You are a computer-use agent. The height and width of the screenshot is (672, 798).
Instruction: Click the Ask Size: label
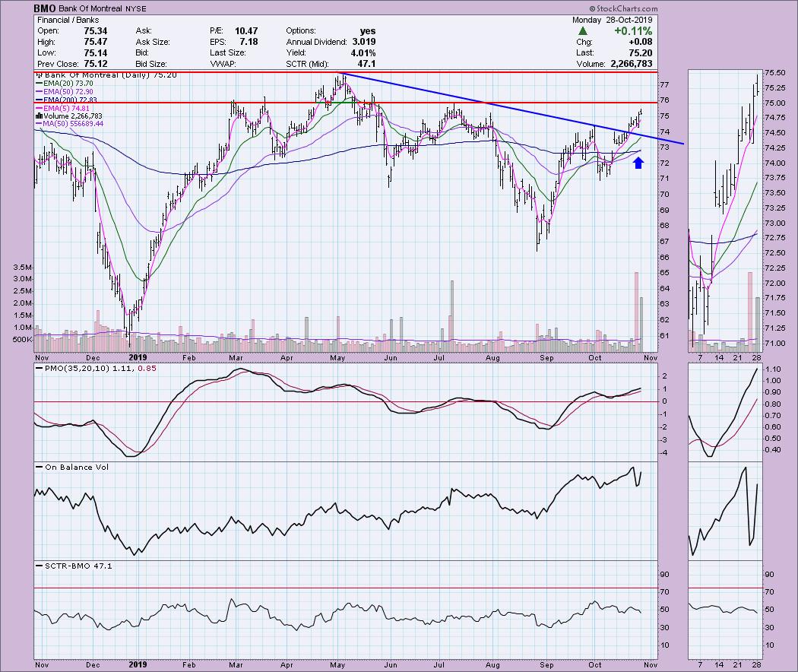[x=153, y=42]
